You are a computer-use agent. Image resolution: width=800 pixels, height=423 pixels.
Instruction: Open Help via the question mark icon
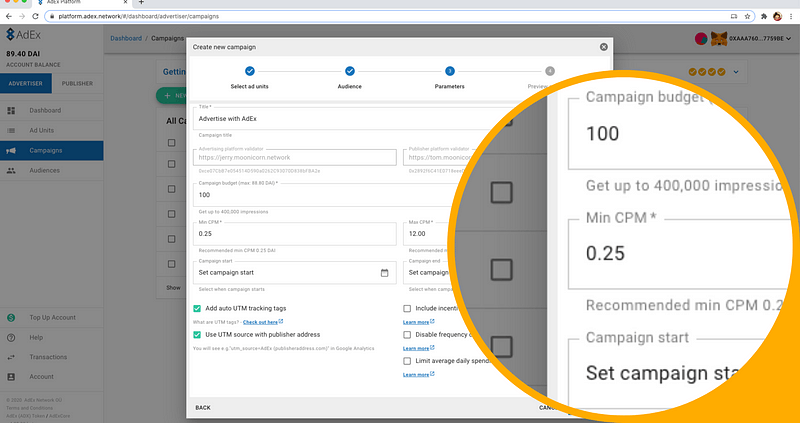[11, 337]
